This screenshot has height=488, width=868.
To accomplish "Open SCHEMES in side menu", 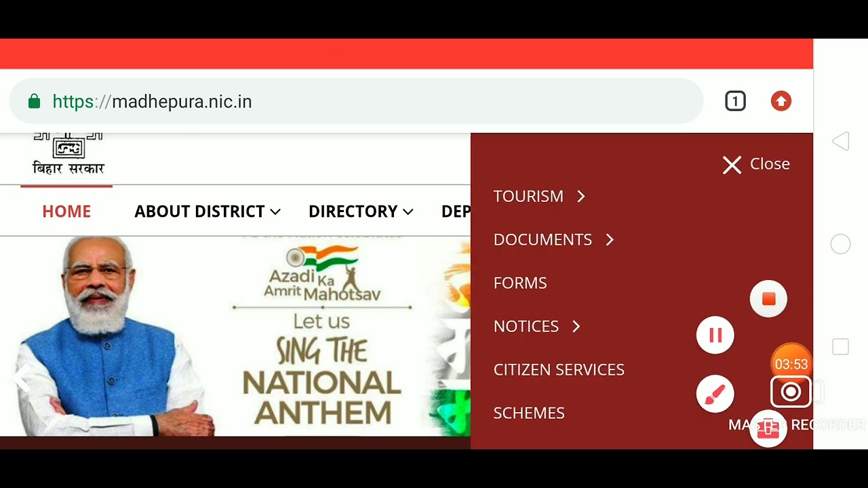I will tap(529, 413).
